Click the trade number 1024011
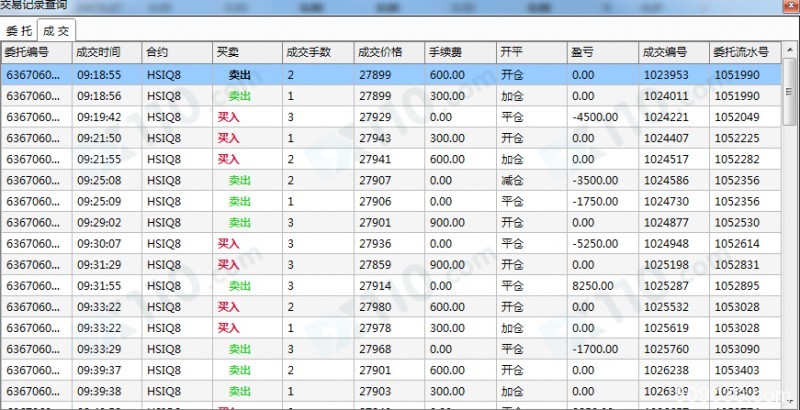 pyautogui.click(x=666, y=96)
